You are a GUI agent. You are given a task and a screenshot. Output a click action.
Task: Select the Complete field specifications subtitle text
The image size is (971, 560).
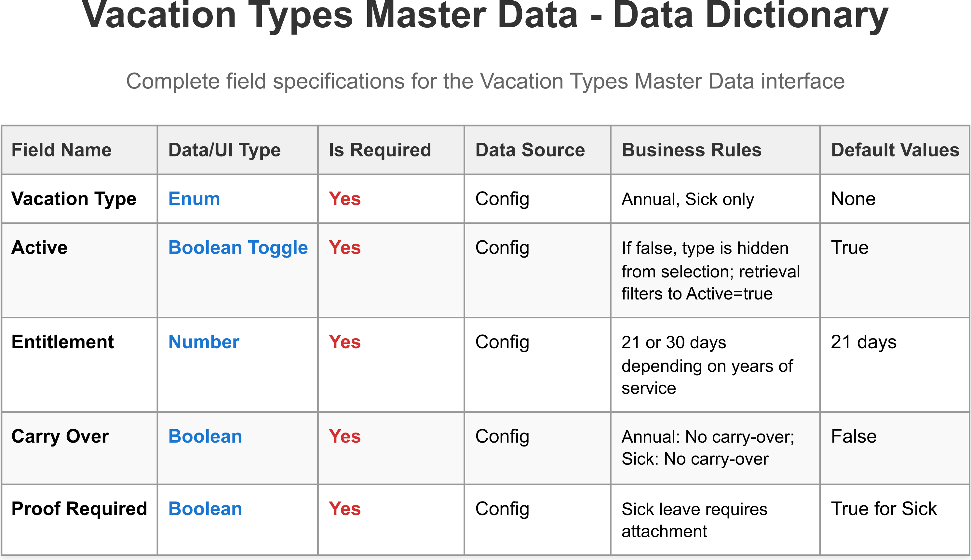485,82
